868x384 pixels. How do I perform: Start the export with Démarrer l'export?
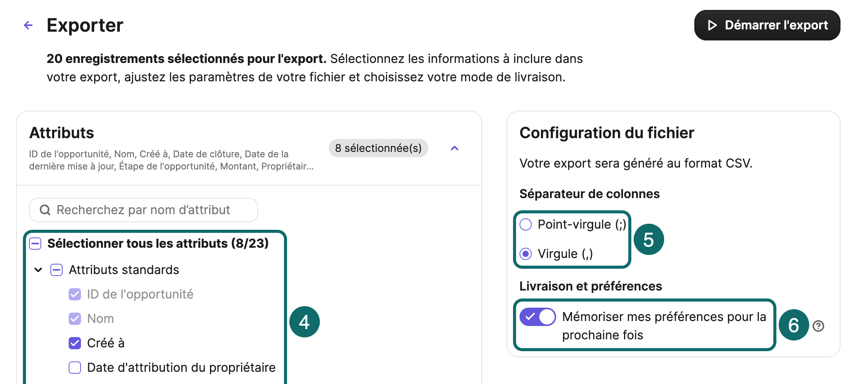767,25
